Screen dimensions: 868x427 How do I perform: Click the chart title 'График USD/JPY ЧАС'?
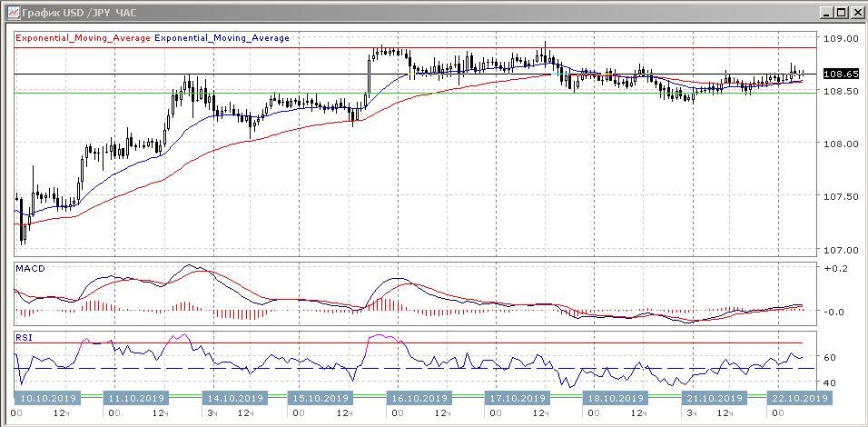click(73, 13)
